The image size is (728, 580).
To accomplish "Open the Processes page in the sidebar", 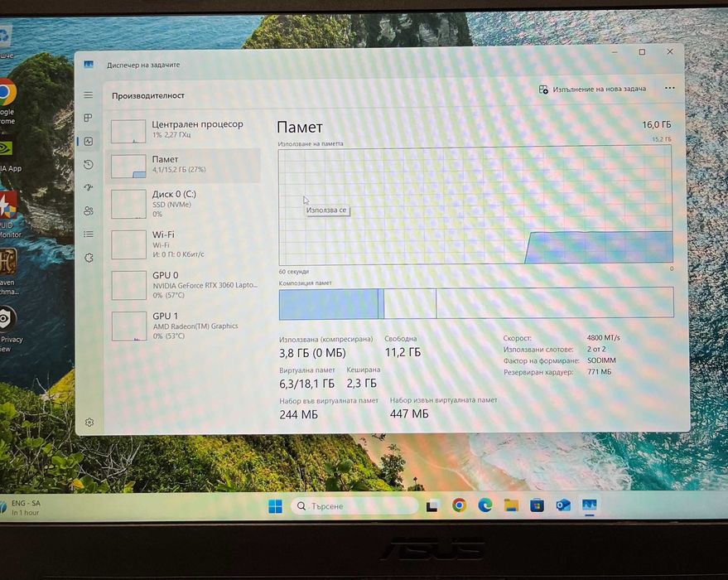I will pyautogui.click(x=89, y=118).
